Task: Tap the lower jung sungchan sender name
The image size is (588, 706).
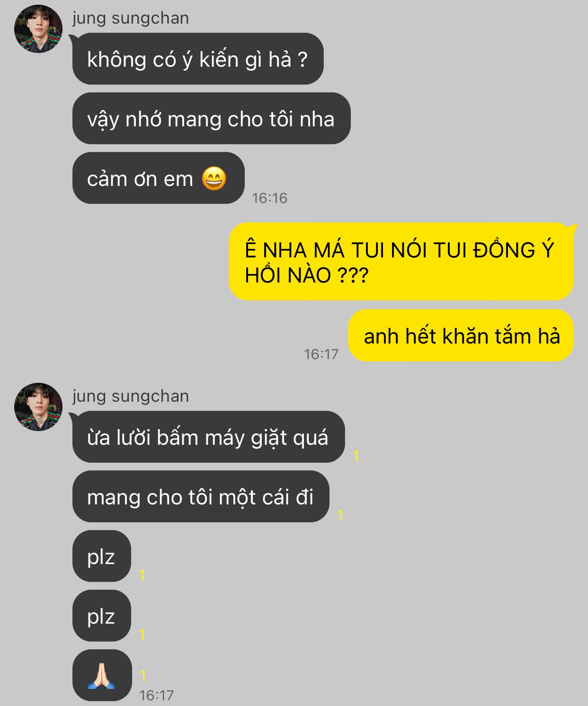Action: click(x=131, y=396)
